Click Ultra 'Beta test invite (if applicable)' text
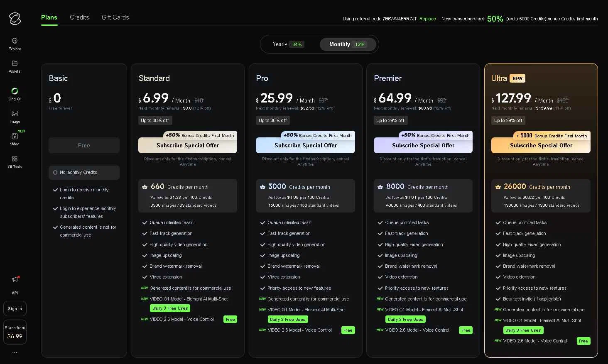Image resolution: width=608 pixels, height=364 pixels. point(532,299)
